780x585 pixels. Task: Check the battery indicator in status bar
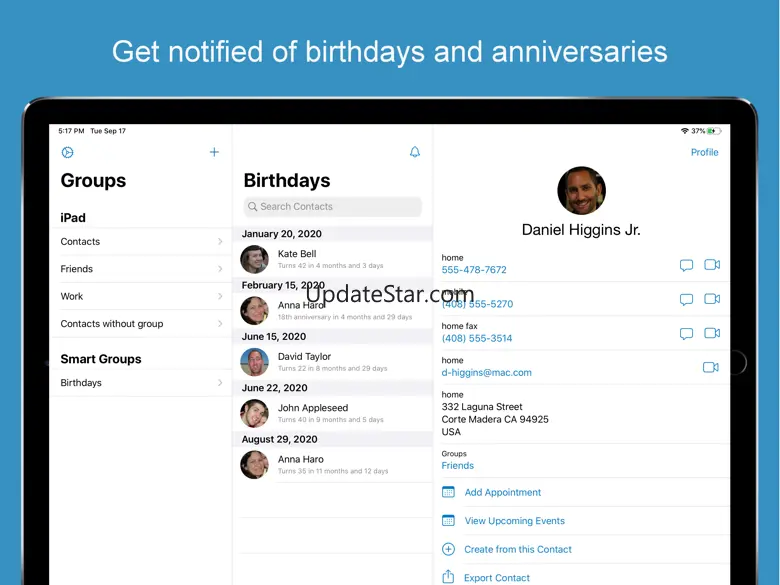pos(714,131)
